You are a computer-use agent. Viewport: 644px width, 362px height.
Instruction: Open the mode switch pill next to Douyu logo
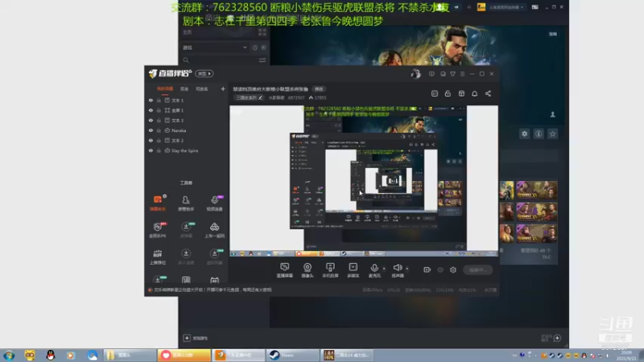click(x=204, y=73)
